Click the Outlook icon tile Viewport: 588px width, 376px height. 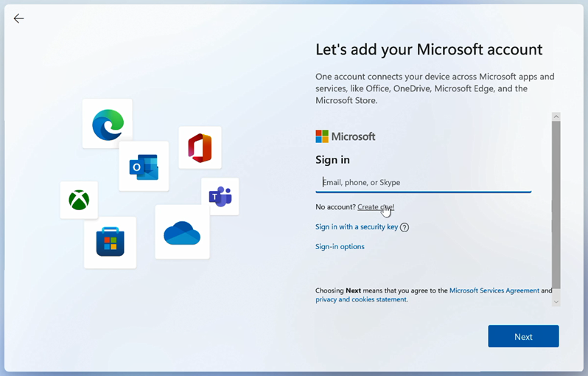tap(144, 166)
